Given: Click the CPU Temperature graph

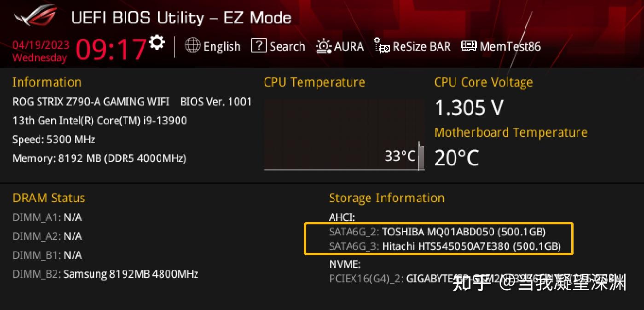Looking at the screenshot, I should pyautogui.click(x=343, y=135).
